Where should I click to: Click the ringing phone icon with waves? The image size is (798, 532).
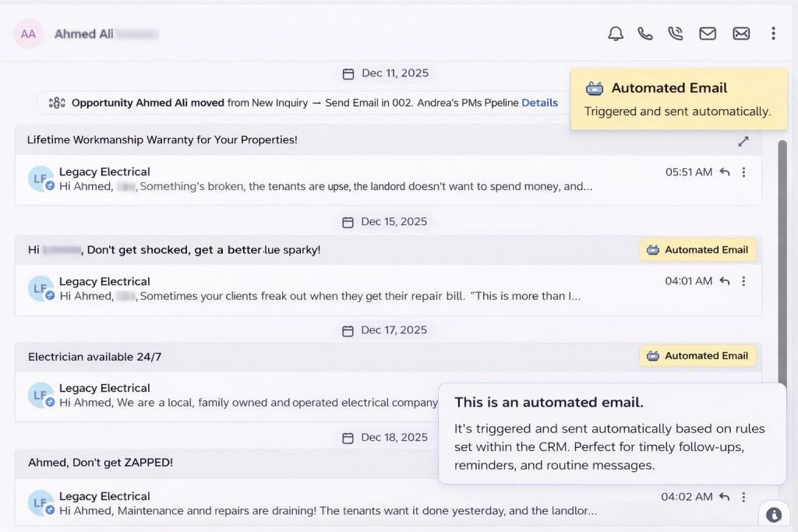coord(676,33)
